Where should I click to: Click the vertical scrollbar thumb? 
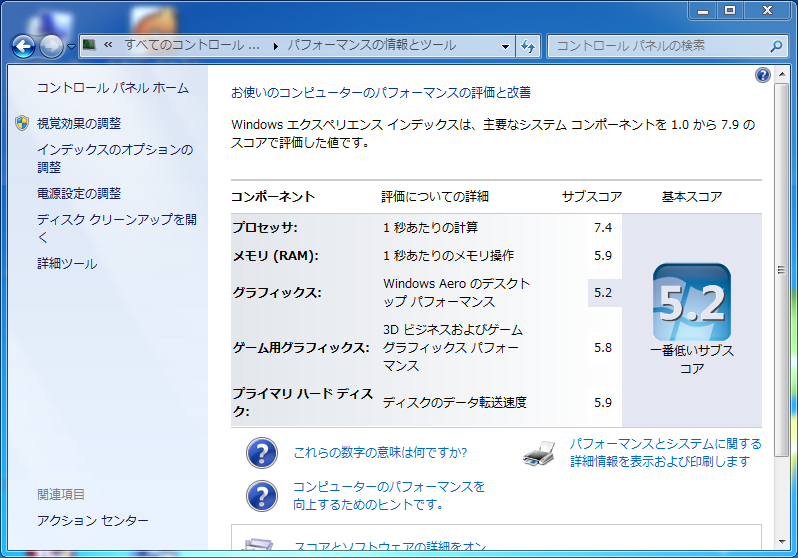(x=781, y=270)
